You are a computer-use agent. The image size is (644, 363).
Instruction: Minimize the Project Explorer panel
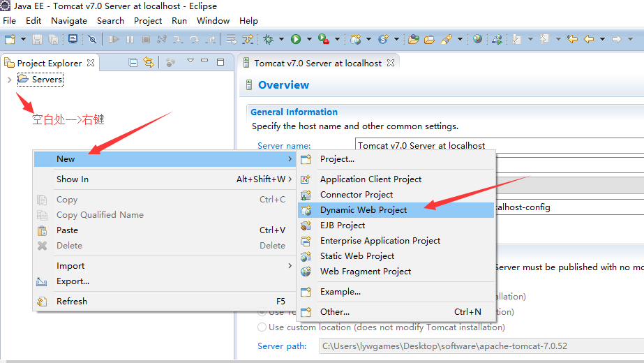(204, 61)
